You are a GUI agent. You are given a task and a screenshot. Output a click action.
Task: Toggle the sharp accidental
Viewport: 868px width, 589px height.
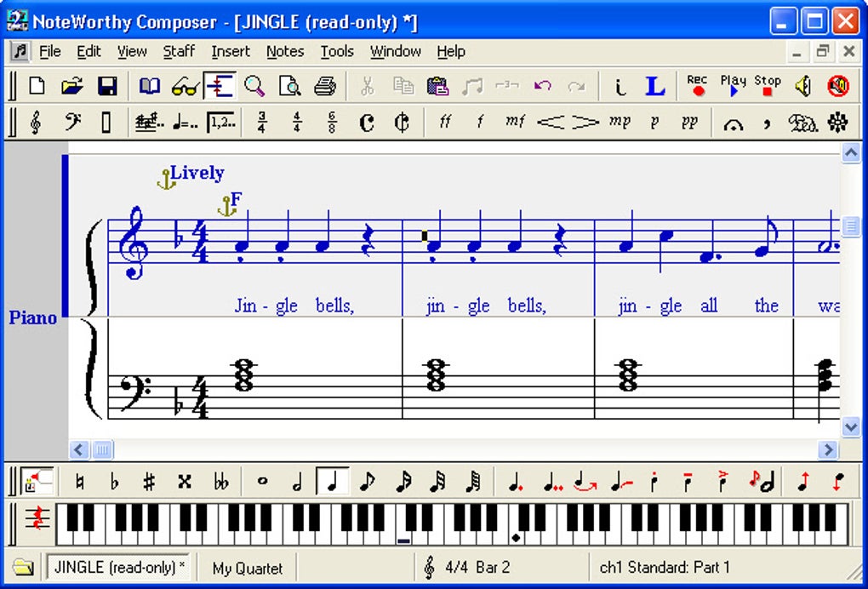click(149, 482)
